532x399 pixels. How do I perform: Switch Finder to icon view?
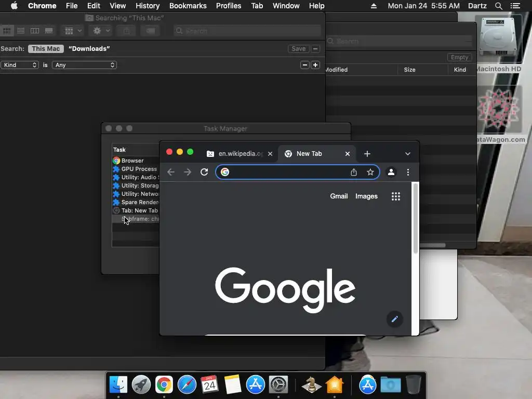tap(7, 31)
